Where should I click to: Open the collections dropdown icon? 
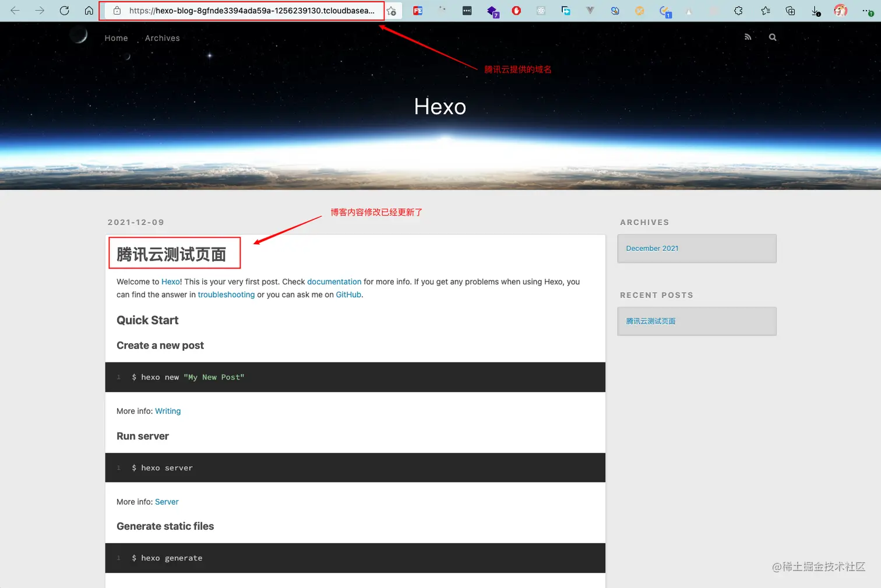tap(790, 10)
